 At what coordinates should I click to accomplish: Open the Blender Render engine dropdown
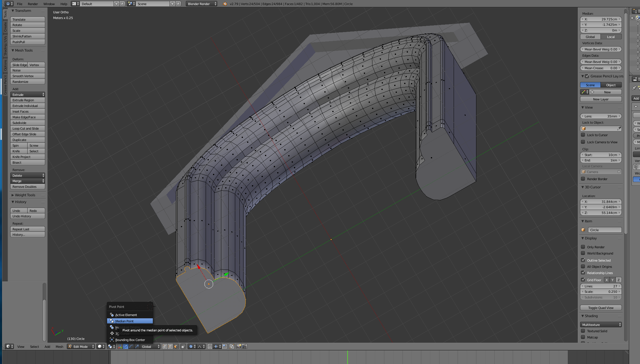click(202, 4)
